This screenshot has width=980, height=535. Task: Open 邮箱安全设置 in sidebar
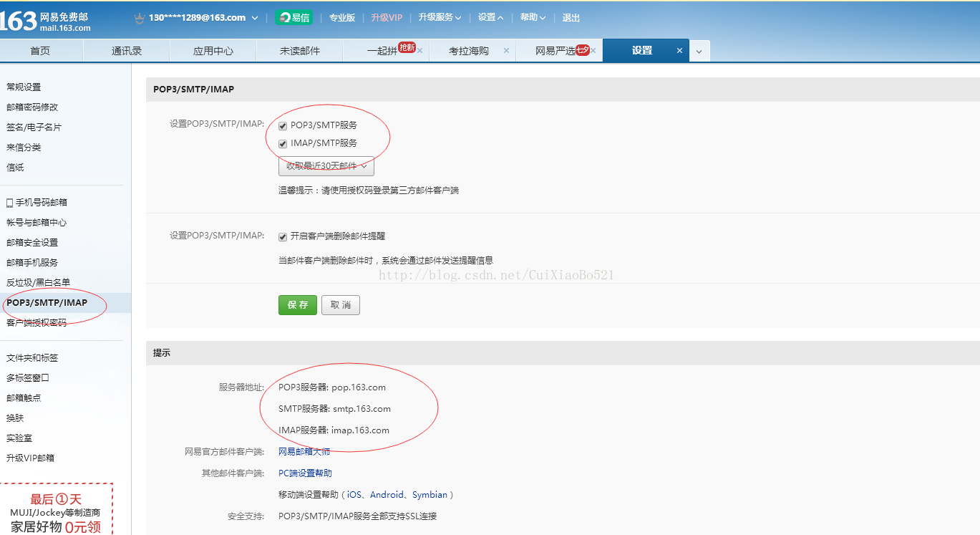click(x=32, y=243)
